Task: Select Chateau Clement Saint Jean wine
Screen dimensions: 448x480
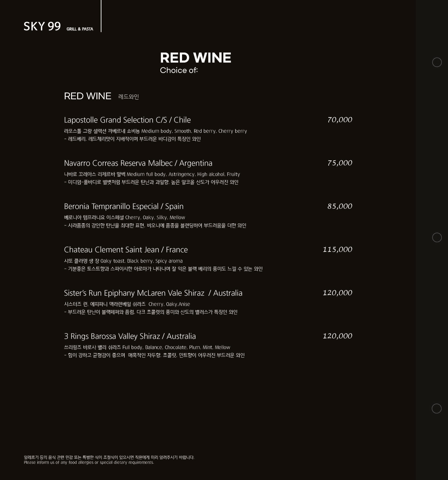Action: pyautogui.click(x=126, y=249)
